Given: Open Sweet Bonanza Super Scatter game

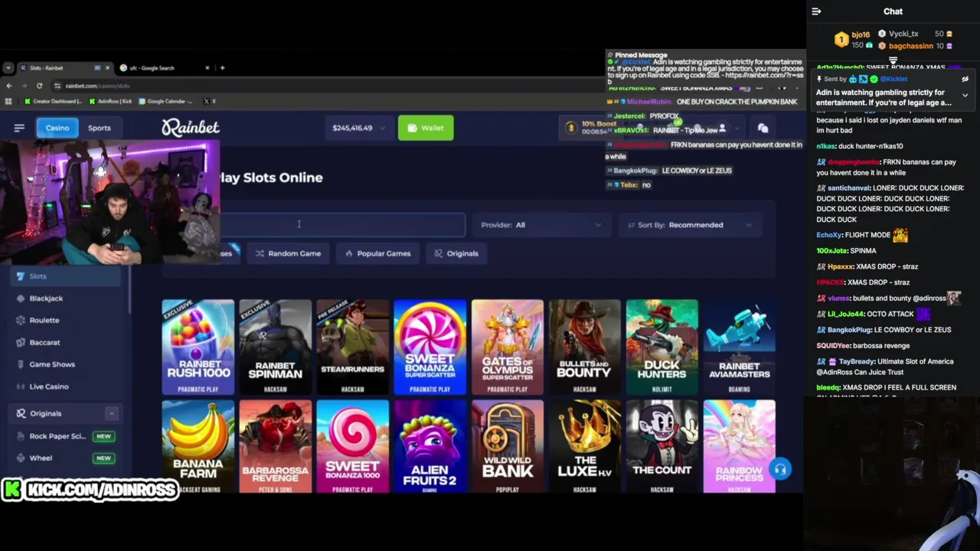Looking at the screenshot, I should pyautogui.click(x=430, y=347).
